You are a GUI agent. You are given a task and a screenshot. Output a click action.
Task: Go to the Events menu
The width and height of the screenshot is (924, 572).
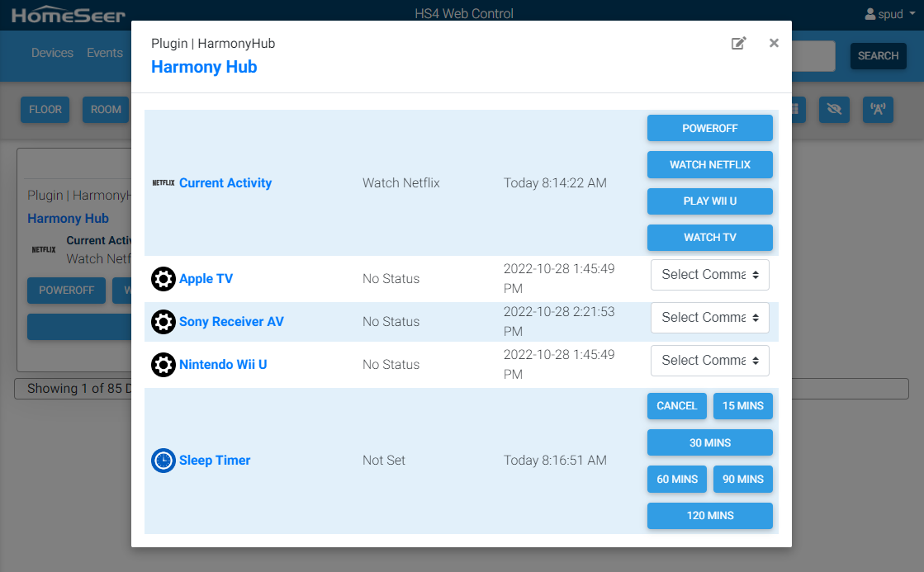pyautogui.click(x=105, y=53)
